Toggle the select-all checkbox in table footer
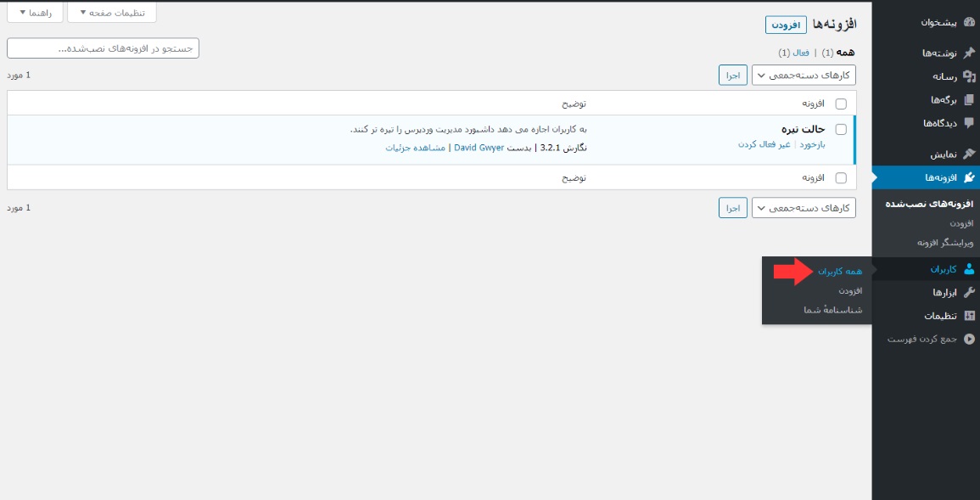Screen dimensions: 980x500 [841, 178]
